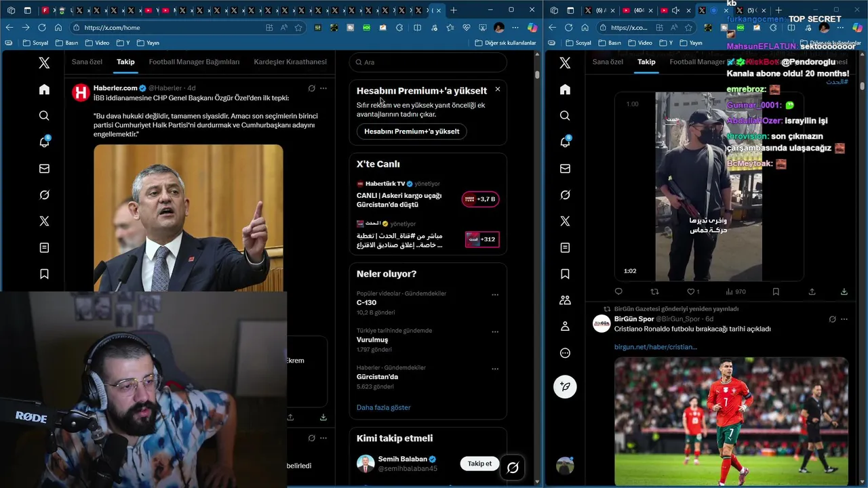Open more options for Vurulmuş trend
This screenshot has width=868, height=488.
coord(495,332)
